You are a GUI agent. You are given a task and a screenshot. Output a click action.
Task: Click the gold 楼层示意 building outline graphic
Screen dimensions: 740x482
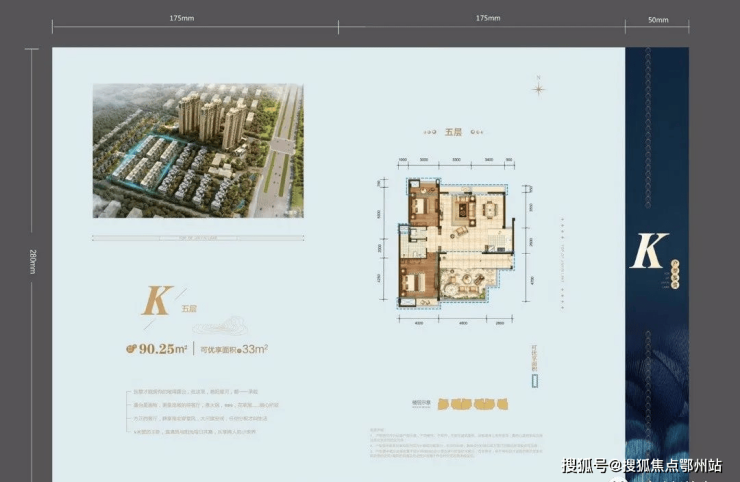[x=472, y=404]
